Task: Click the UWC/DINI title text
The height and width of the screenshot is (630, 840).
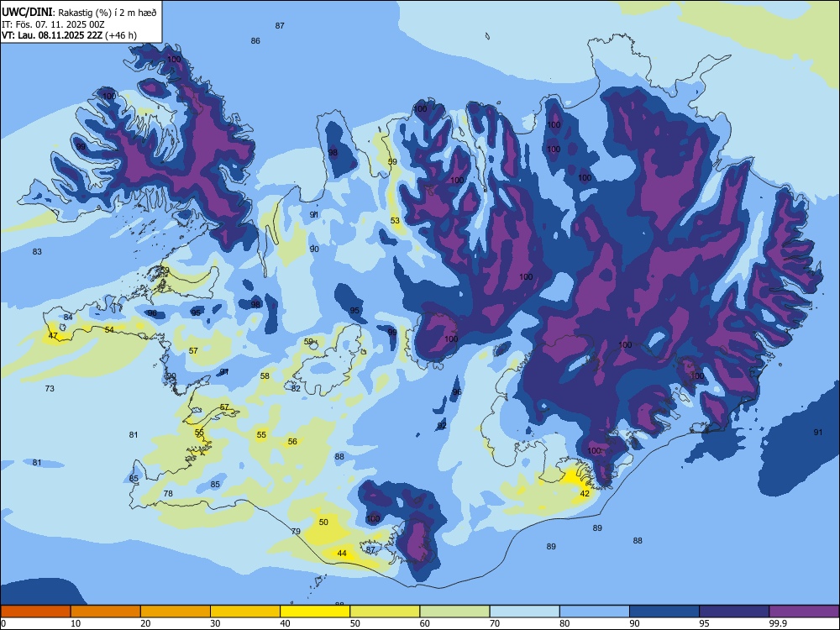Action: click(28, 12)
